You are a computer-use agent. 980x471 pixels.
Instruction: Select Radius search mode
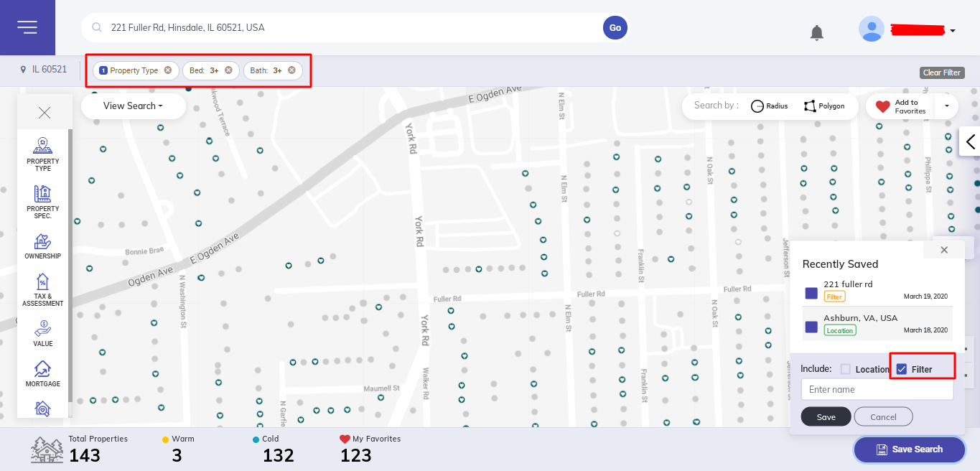coord(769,106)
